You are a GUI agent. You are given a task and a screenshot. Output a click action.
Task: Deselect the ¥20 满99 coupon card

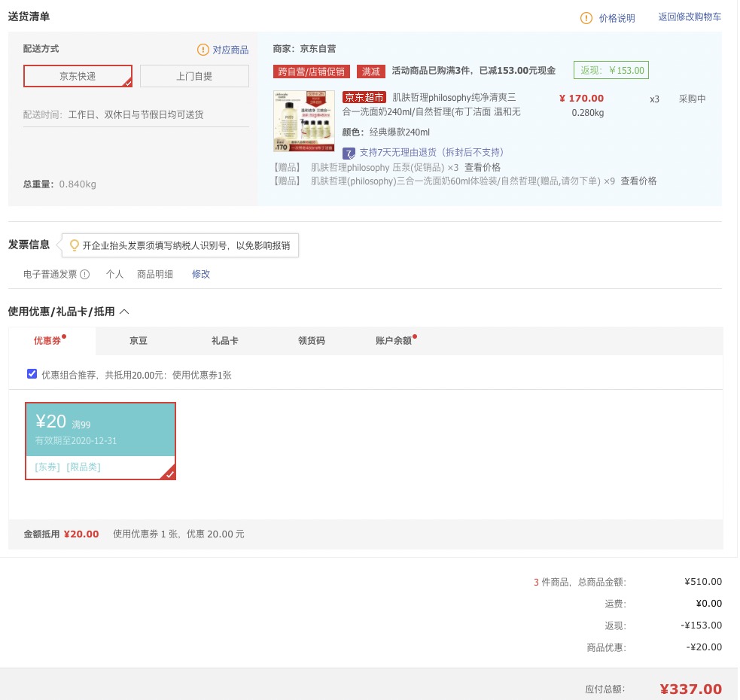101,441
